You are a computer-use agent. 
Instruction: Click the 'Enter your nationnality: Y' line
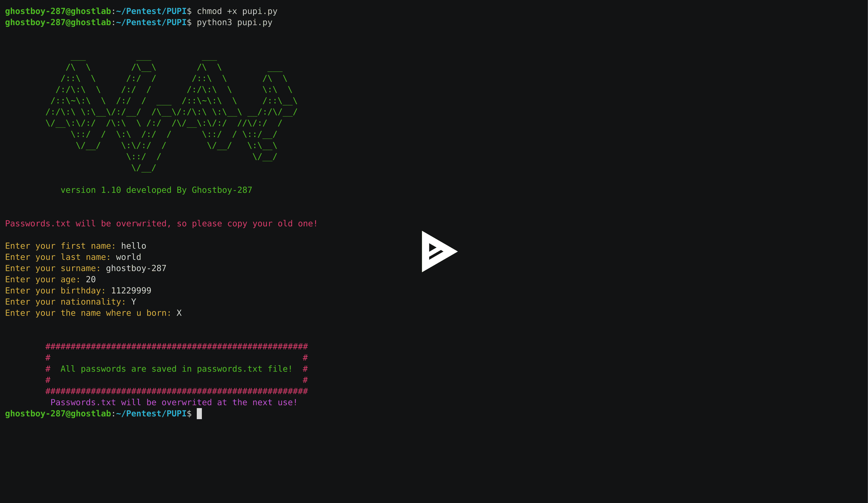point(71,302)
